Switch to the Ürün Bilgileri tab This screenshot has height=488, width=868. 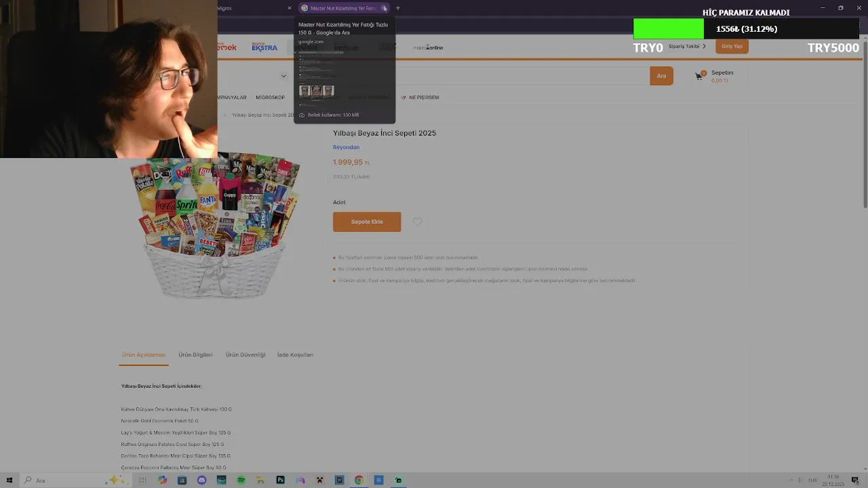(x=195, y=354)
